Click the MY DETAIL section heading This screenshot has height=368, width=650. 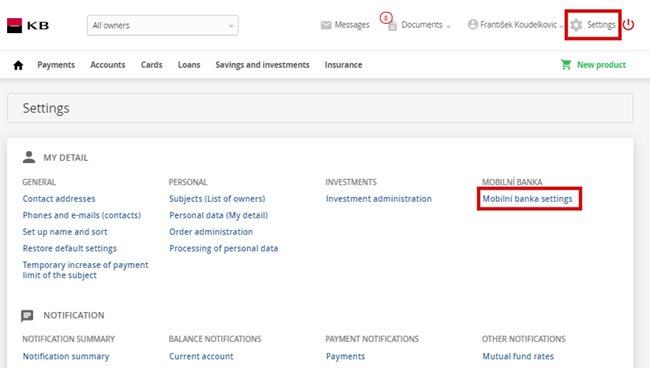[66, 157]
